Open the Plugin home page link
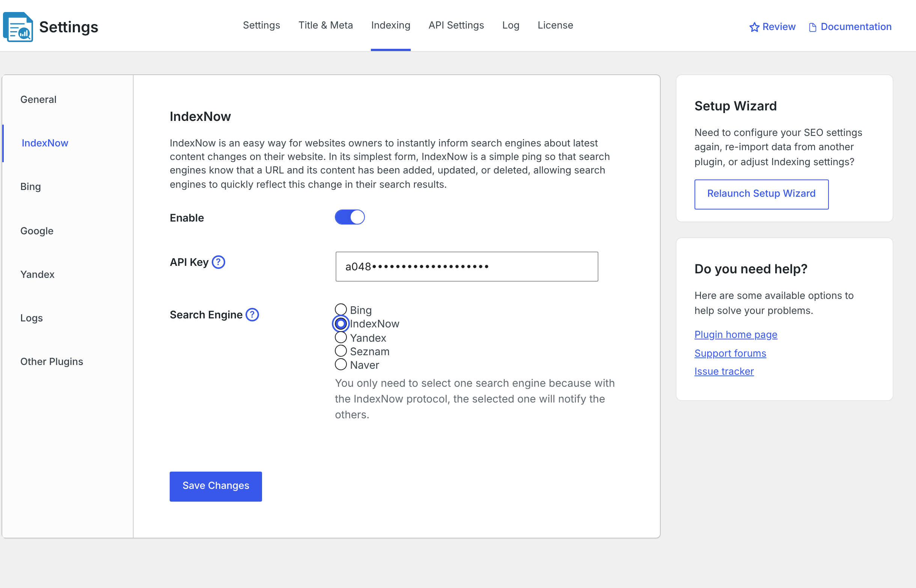The image size is (916, 588). coord(735,335)
